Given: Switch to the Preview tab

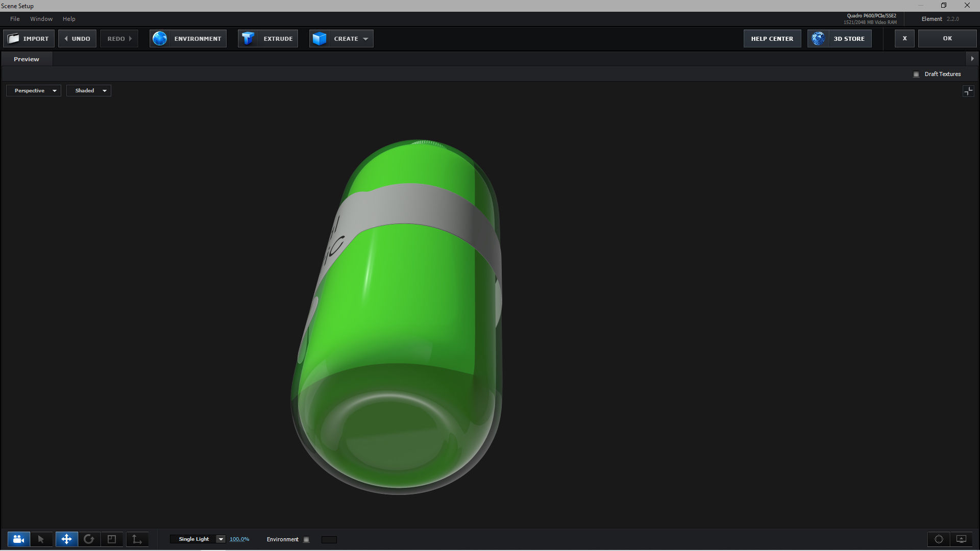Looking at the screenshot, I should [x=27, y=59].
